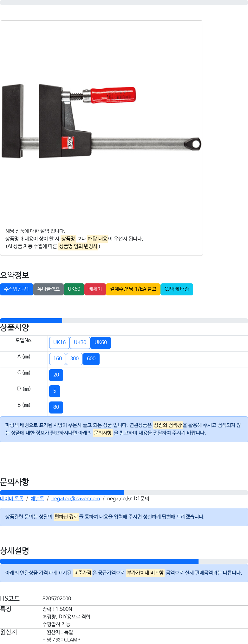Click the 상품사양 blue progress bar

31,321
